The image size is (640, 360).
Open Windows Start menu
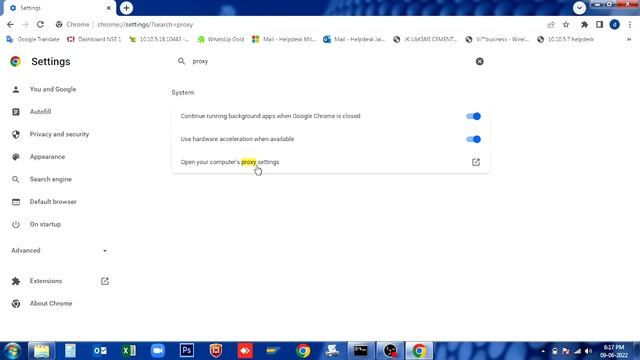click(12, 351)
